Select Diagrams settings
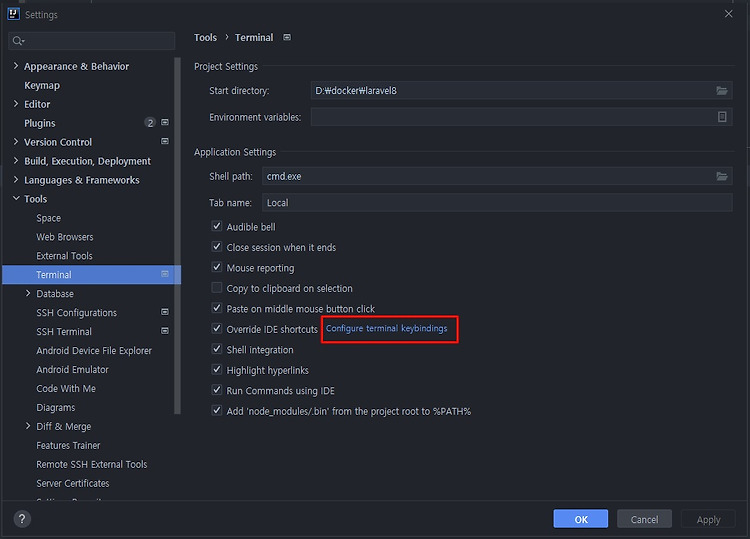The height and width of the screenshot is (539, 750). pos(55,407)
